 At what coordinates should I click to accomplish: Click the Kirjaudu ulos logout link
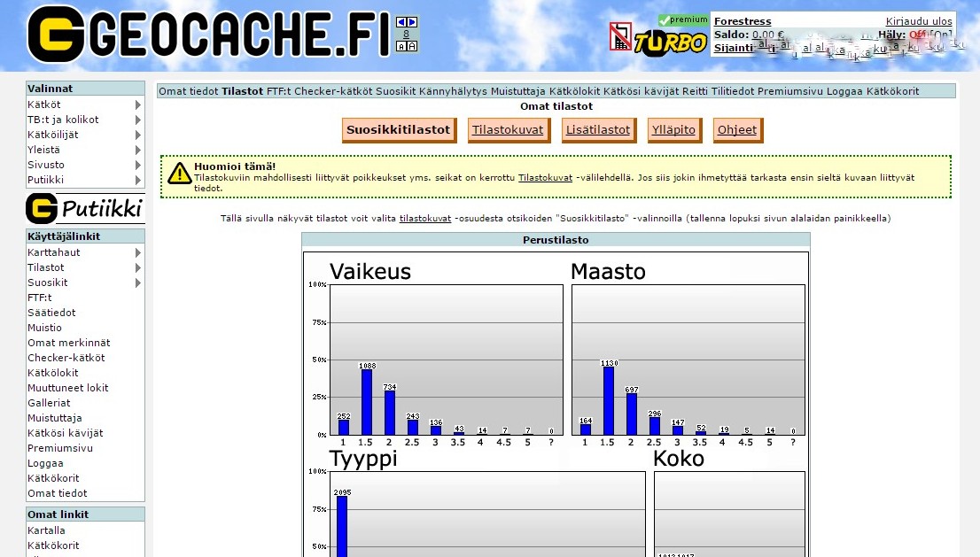919,21
